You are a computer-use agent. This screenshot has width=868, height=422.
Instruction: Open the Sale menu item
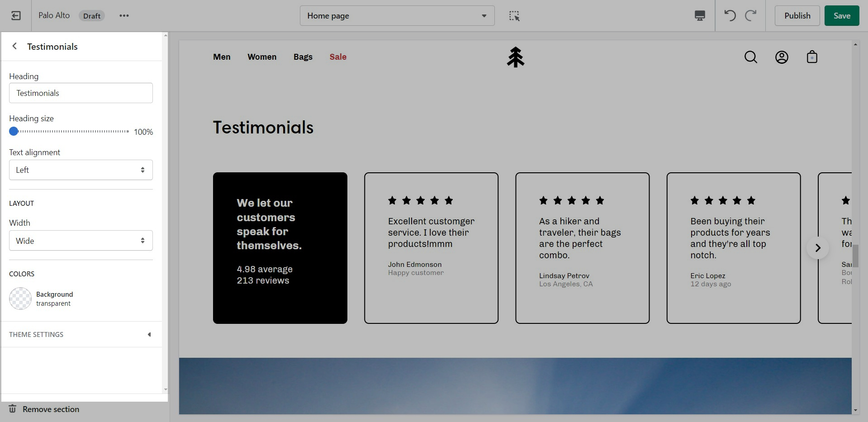click(338, 57)
